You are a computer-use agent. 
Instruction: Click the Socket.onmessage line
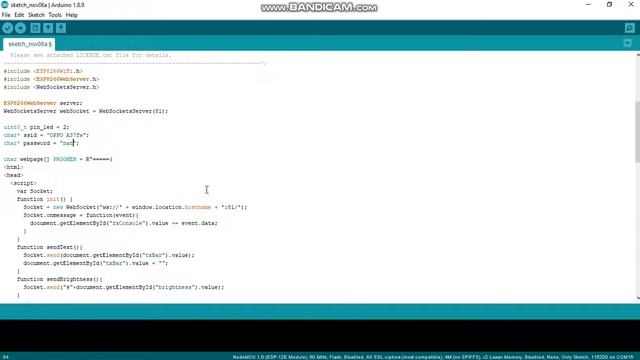tap(81, 215)
